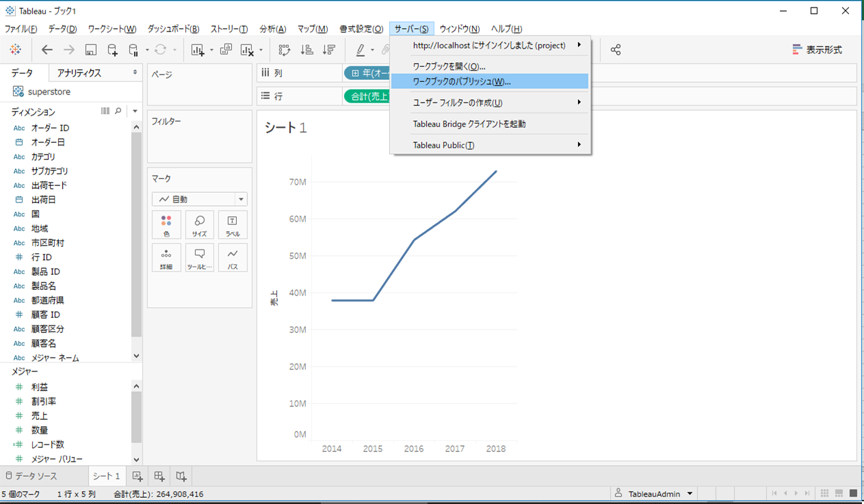Open the Color card in Marks
Image resolution: width=864 pixels, height=504 pixels.
166,224
